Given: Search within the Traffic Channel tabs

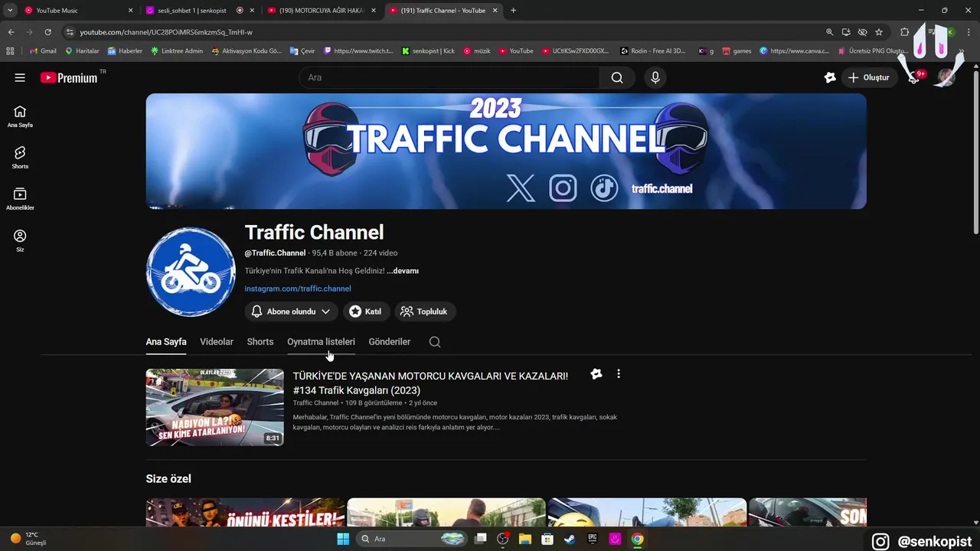Looking at the screenshot, I should pyautogui.click(x=435, y=342).
